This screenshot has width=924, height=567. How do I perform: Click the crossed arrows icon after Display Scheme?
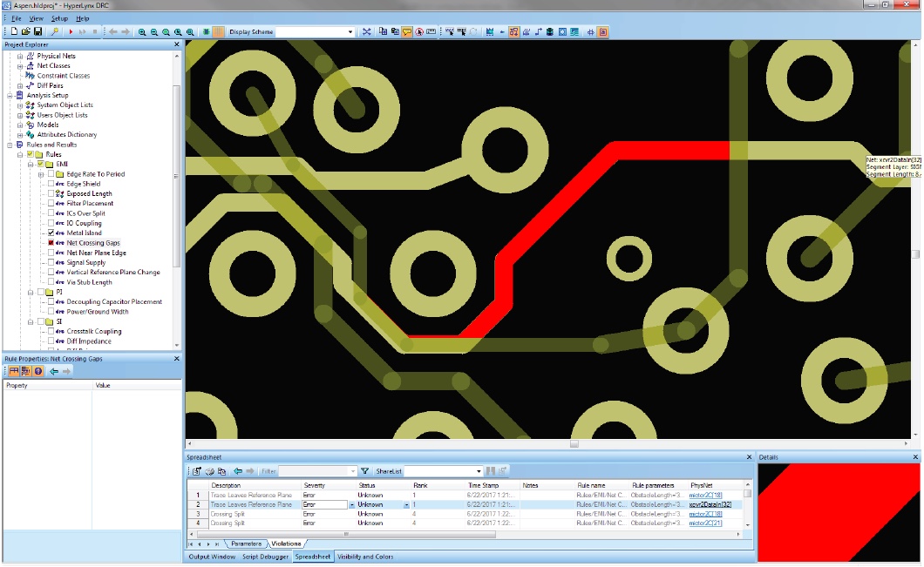pyautogui.click(x=366, y=32)
